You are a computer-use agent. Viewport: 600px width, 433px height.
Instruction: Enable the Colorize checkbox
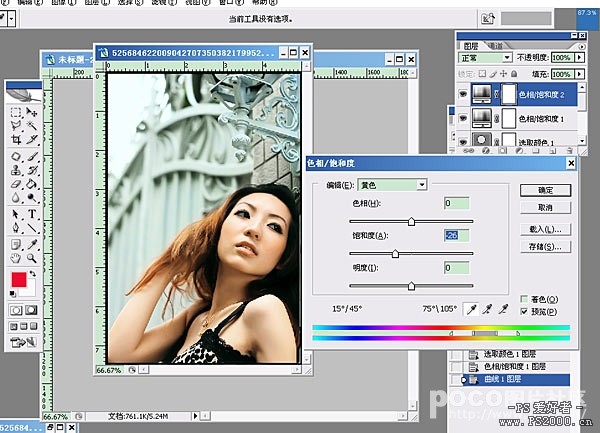pos(524,299)
